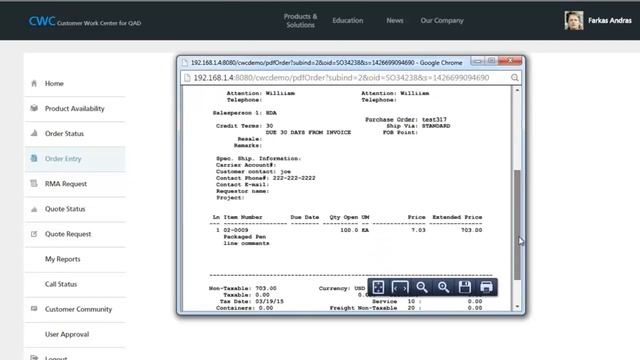Click the PDF viewer scroll up arrow
Image resolution: width=640 pixels, height=360 pixels.
(x=517, y=90)
